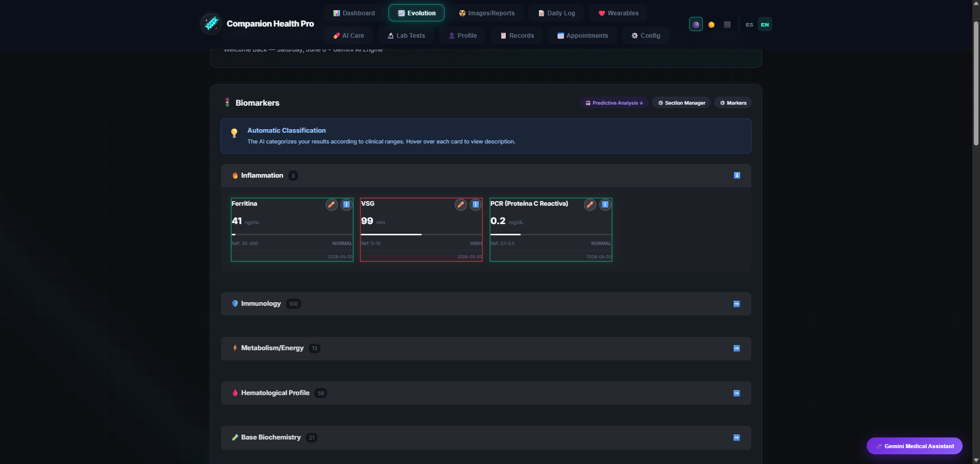Click the "Automatic Classification" heading
Image resolution: width=980 pixels, height=464 pixels.
(286, 131)
